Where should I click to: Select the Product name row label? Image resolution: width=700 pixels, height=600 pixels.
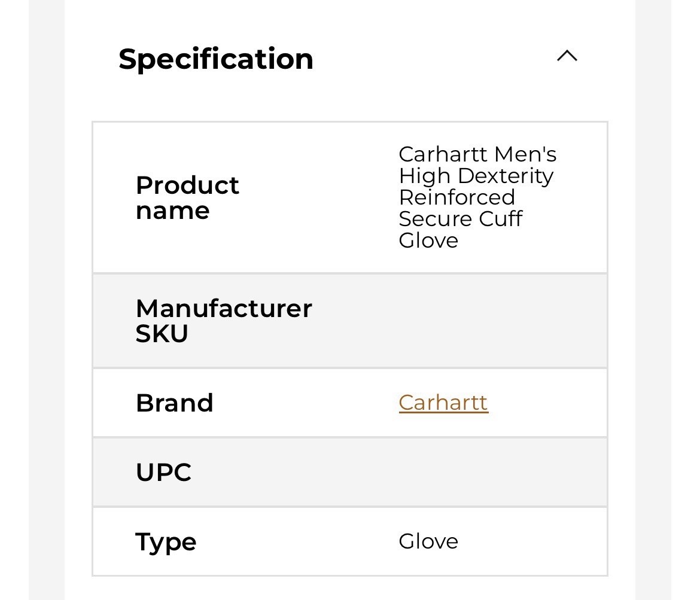tap(187, 198)
